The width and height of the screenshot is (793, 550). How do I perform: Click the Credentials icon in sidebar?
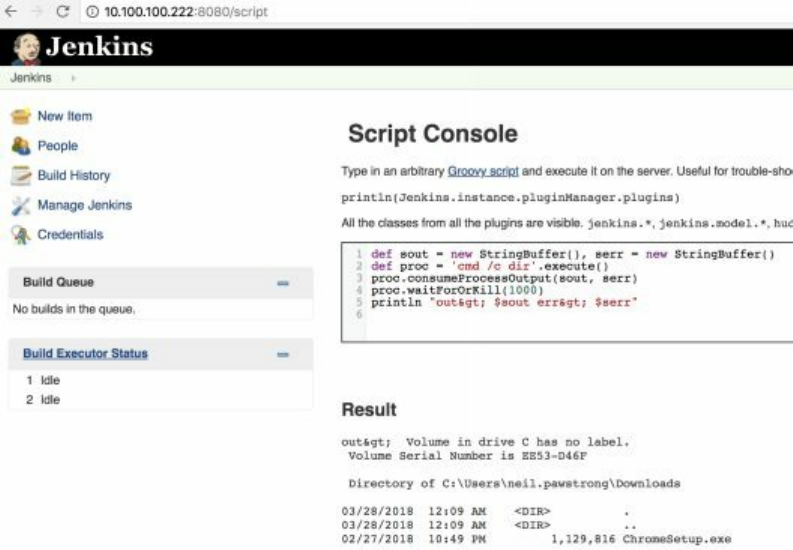click(20, 235)
